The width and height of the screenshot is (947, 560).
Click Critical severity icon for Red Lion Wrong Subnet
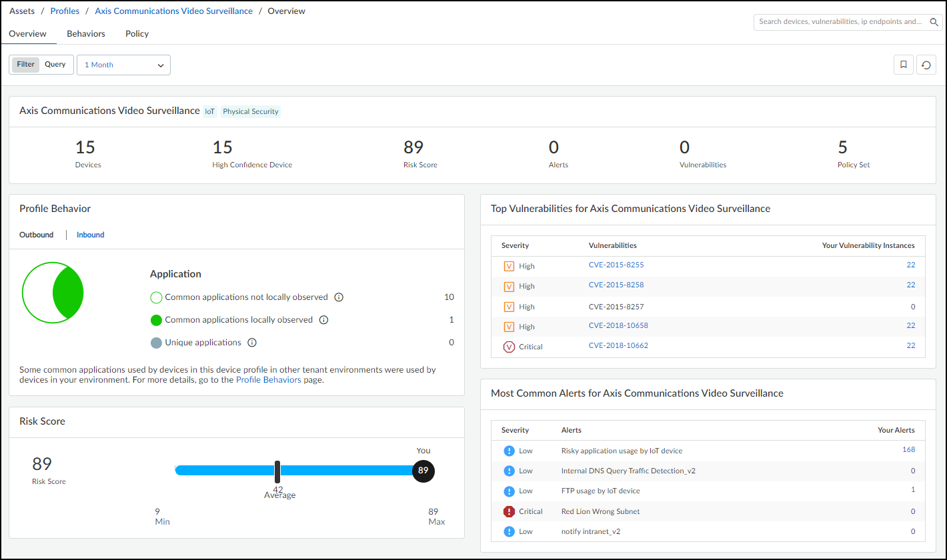[509, 511]
